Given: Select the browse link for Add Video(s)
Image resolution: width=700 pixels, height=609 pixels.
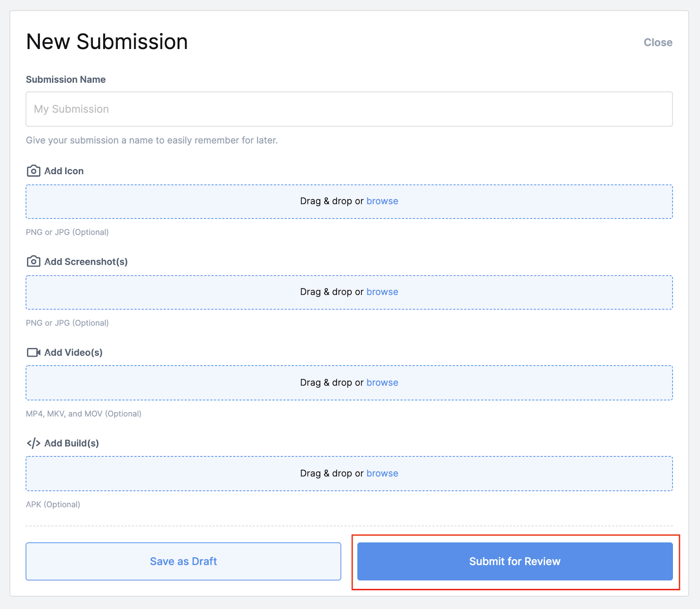Looking at the screenshot, I should [382, 383].
